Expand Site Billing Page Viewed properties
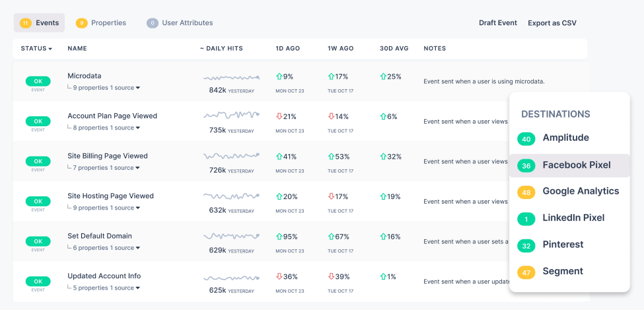Viewport: 644px width, 310px height. click(138, 168)
